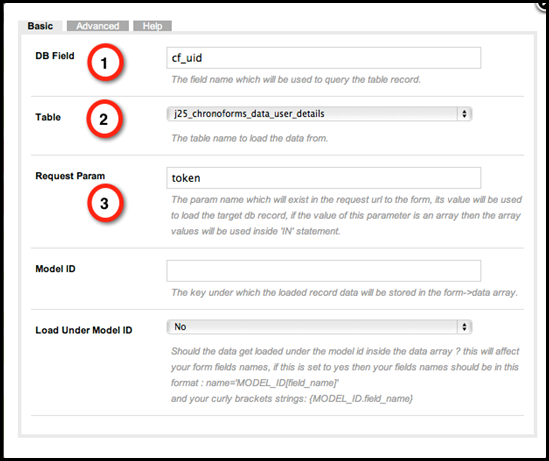Open the Table dropdown showing j25_chronoforms_data_user_details
549x461 pixels.
tap(319, 114)
